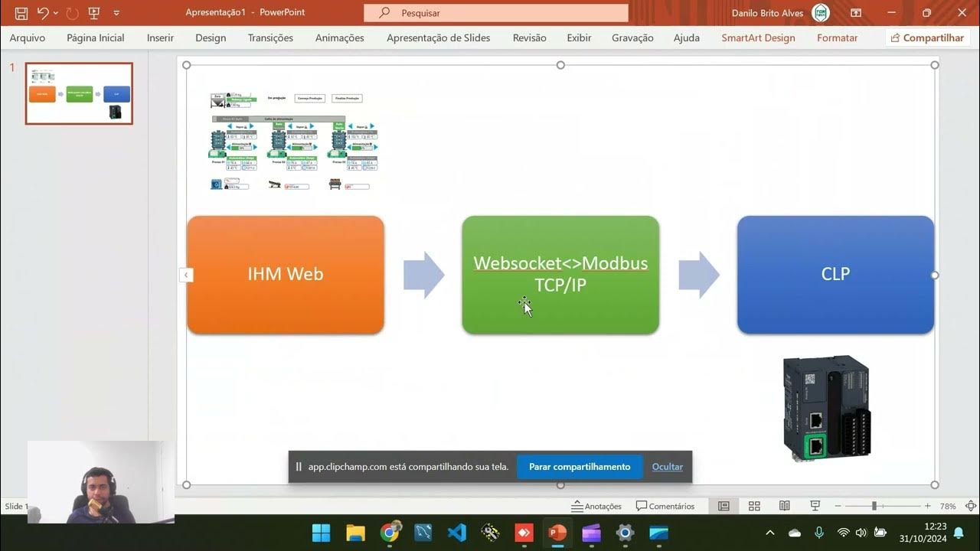
Task: Open AnyDesk icon in taskbar
Action: click(524, 533)
